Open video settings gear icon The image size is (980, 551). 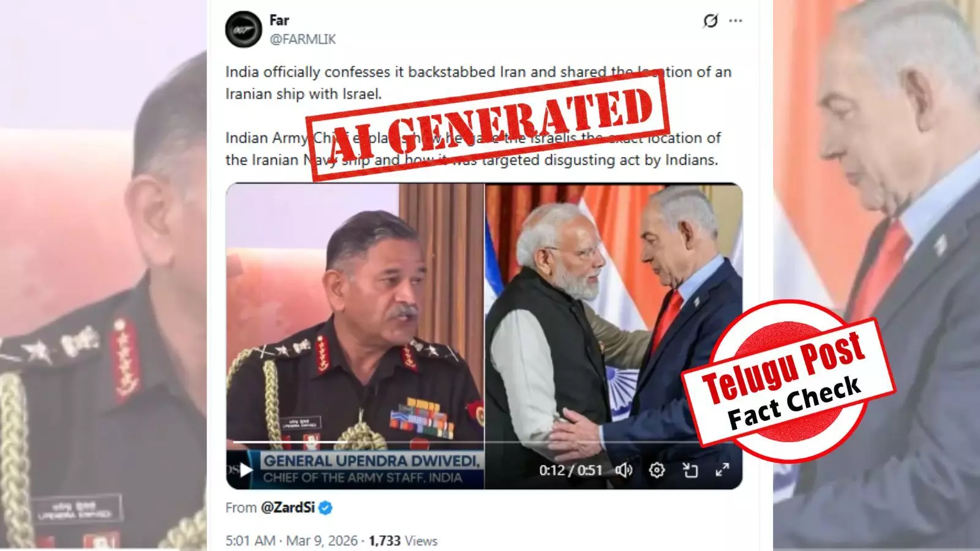(657, 470)
